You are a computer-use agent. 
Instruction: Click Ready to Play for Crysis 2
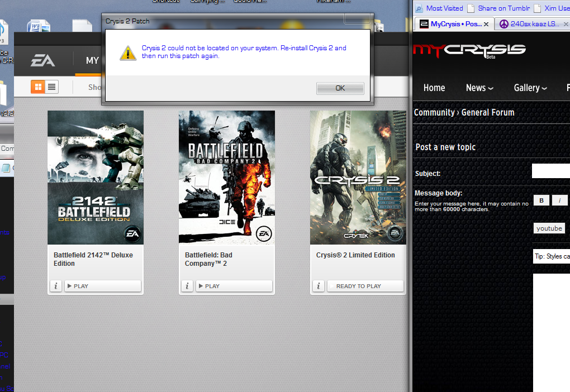365,286
